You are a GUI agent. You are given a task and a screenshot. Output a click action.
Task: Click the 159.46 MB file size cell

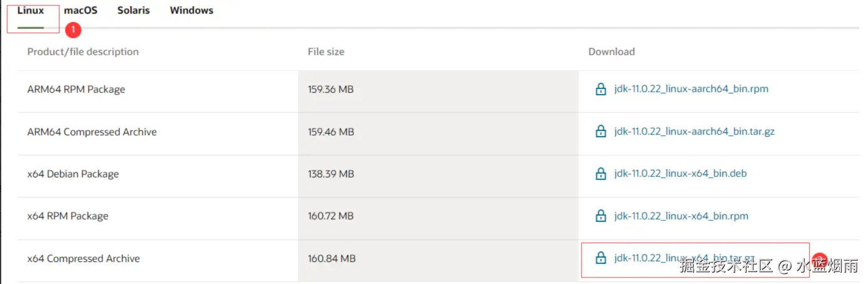pyautogui.click(x=331, y=132)
